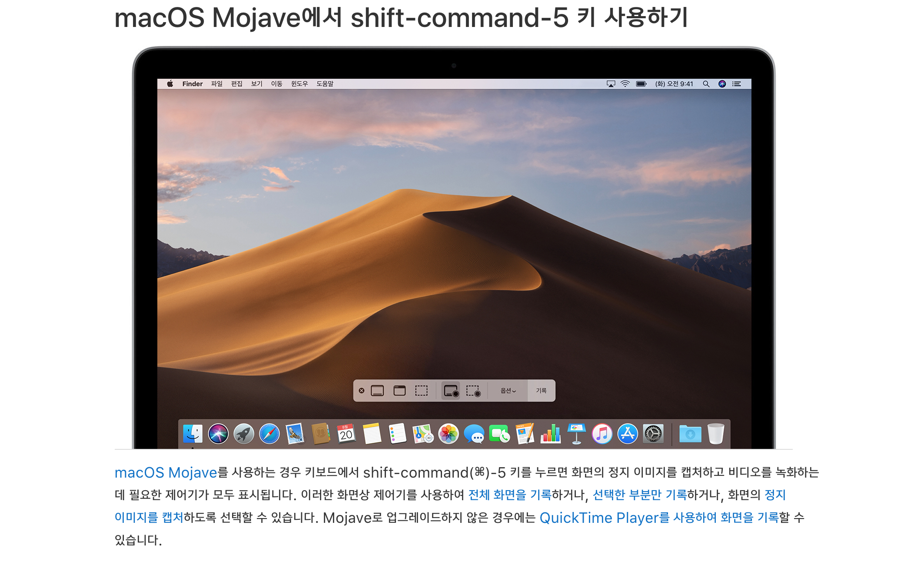Open Siri icon in the dock

[x=218, y=434]
